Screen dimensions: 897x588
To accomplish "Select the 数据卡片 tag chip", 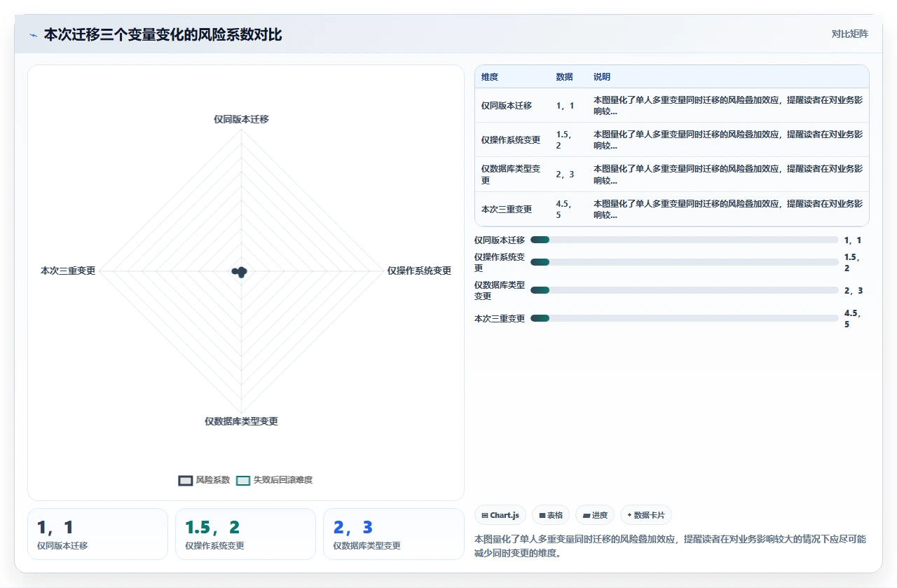I will click(x=646, y=515).
